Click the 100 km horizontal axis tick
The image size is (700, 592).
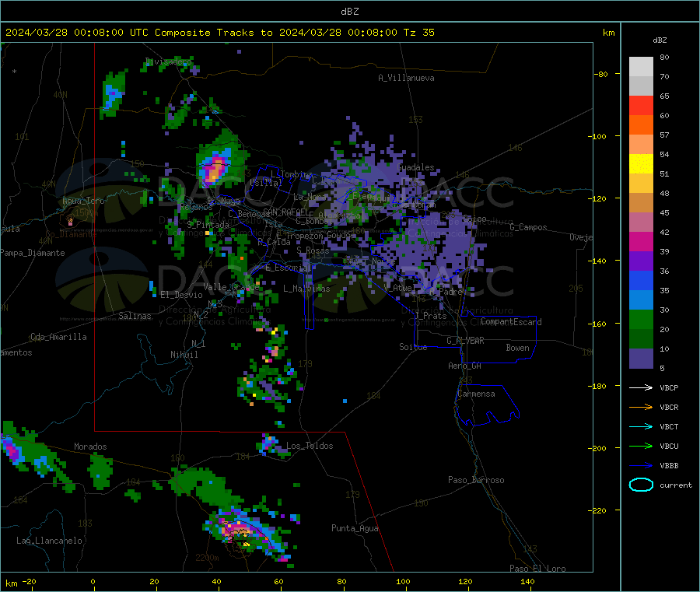point(403,581)
